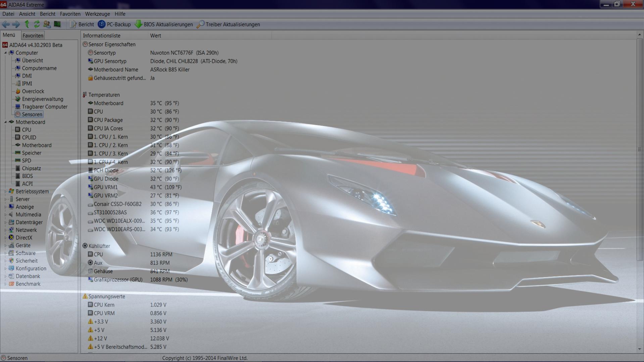
Task: Switch to the Favoriten tab
Action: (33, 35)
